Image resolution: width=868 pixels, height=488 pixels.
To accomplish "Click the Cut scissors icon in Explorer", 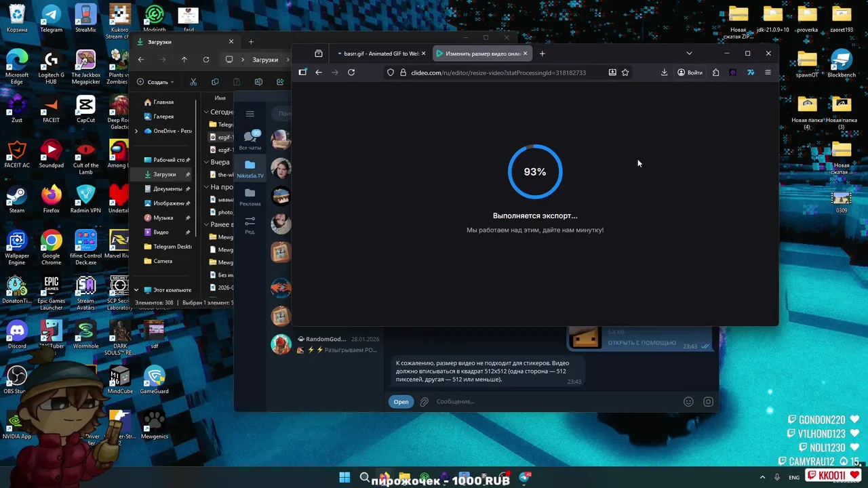I will click(193, 82).
